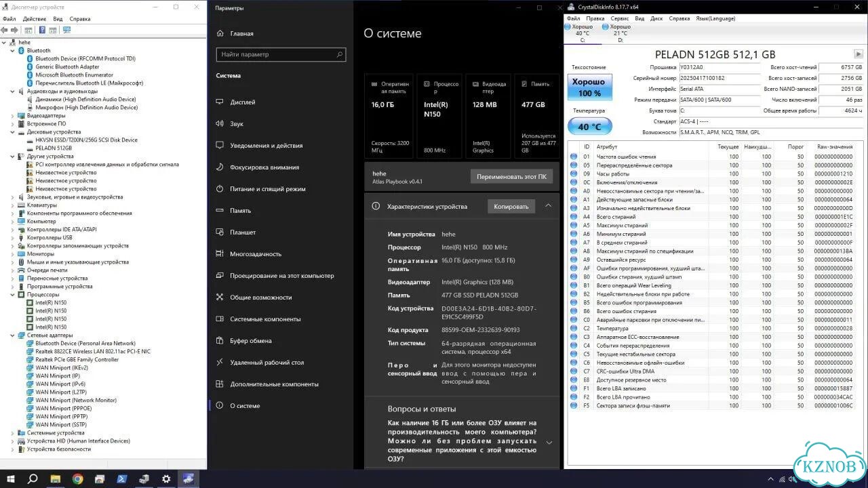Screen dimensions: 868x488
Task: Open the Питание и спящий режим power icon
Action: coord(219,189)
